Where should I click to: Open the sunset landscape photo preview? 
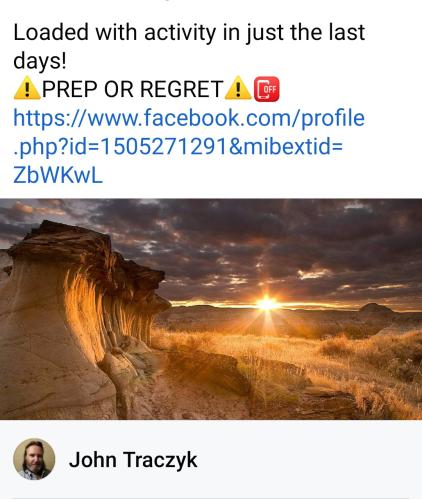[x=211, y=309]
